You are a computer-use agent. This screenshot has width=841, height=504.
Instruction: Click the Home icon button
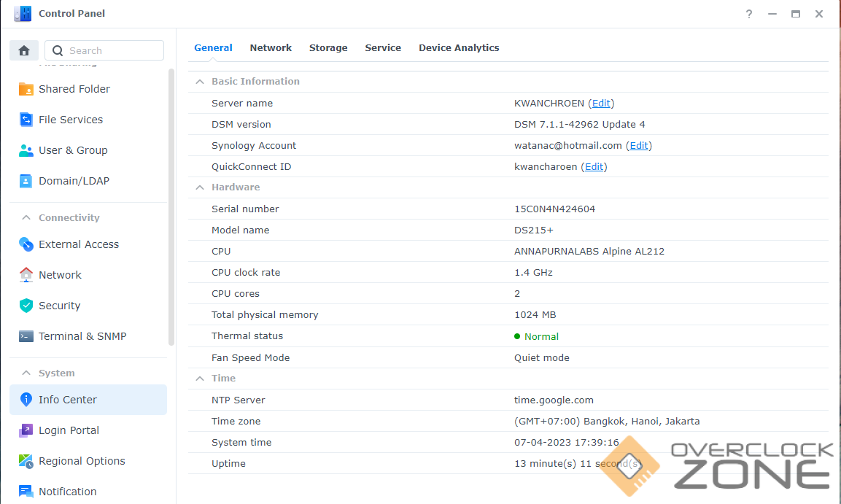(24, 50)
